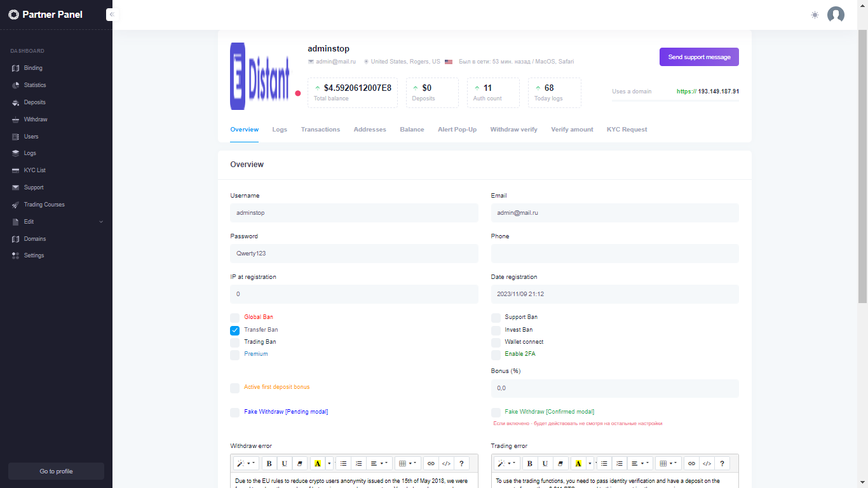Enable the Trading Ban checkbox

click(235, 342)
